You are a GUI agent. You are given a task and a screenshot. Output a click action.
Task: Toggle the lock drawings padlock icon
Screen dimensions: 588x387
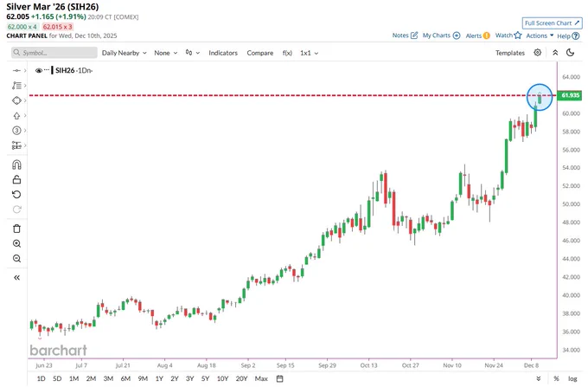16,180
